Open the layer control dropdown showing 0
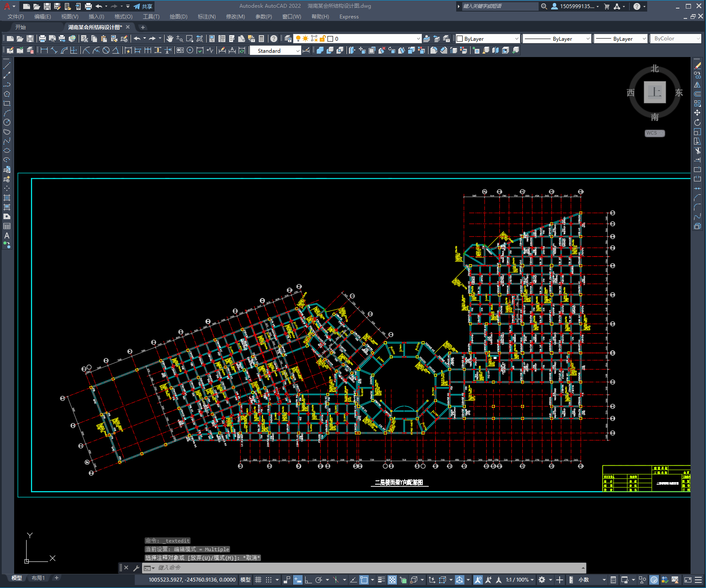Viewport: 706px width, 588px height. (x=357, y=39)
